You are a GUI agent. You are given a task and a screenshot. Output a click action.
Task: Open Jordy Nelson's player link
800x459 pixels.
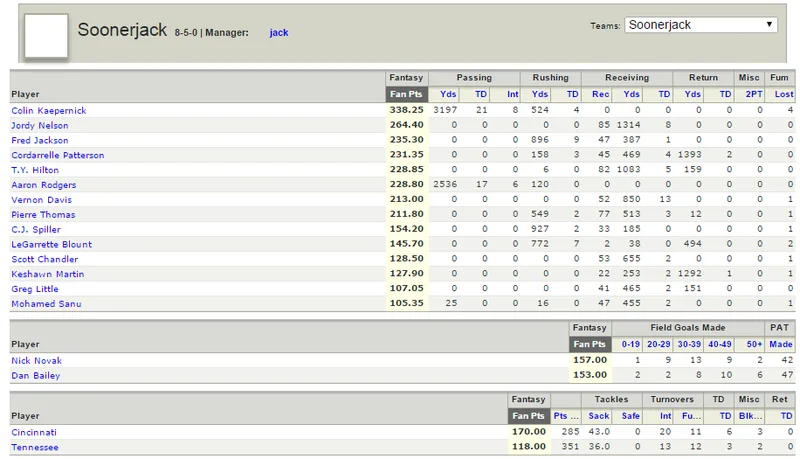pos(40,125)
